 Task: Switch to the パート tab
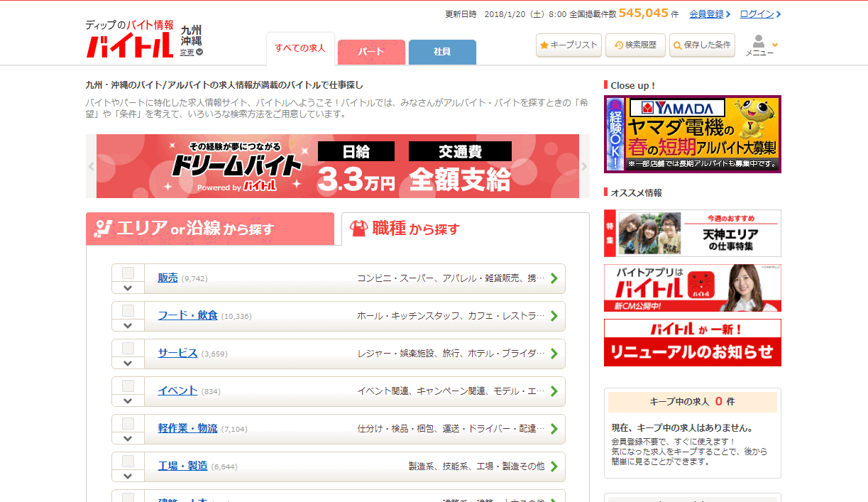tap(371, 52)
